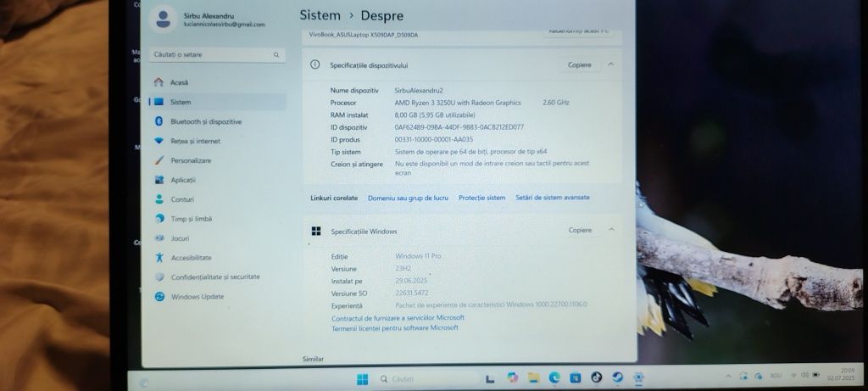This screenshot has height=391, width=868.
Task: Collapse the Specificațiile dispozitivului section
Action: [x=610, y=64]
